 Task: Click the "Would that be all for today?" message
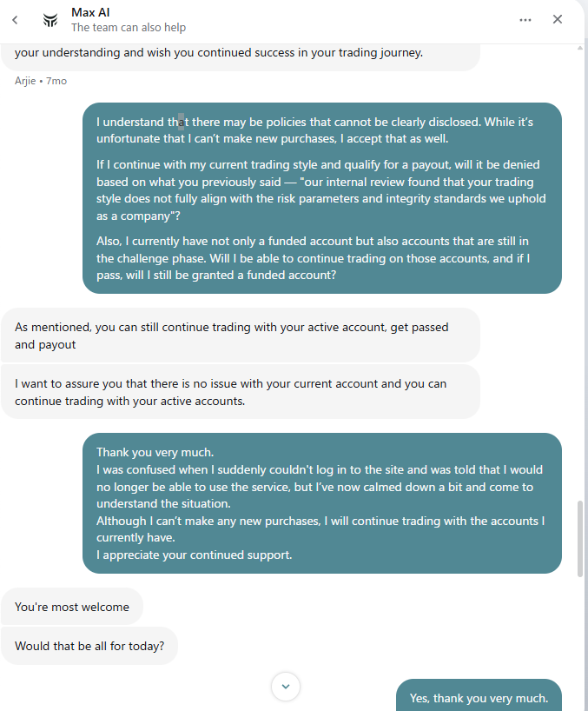tap(89, 646)
